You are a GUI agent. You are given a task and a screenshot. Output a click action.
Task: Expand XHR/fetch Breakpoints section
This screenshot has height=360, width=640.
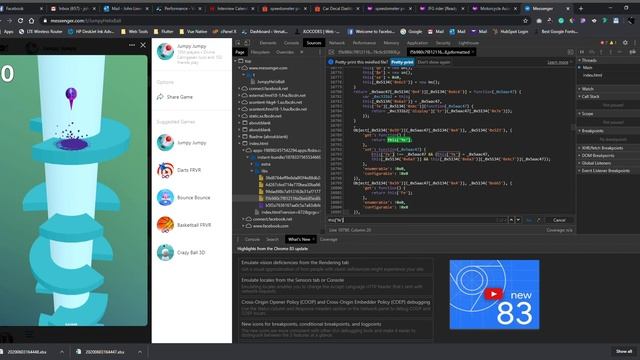[580, 148]
